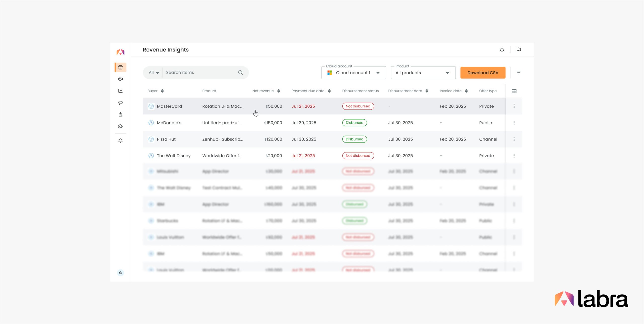Click the Revenue Insights page title
The image size is (644, 324).
pyautogui.click(x=166, y=50)
